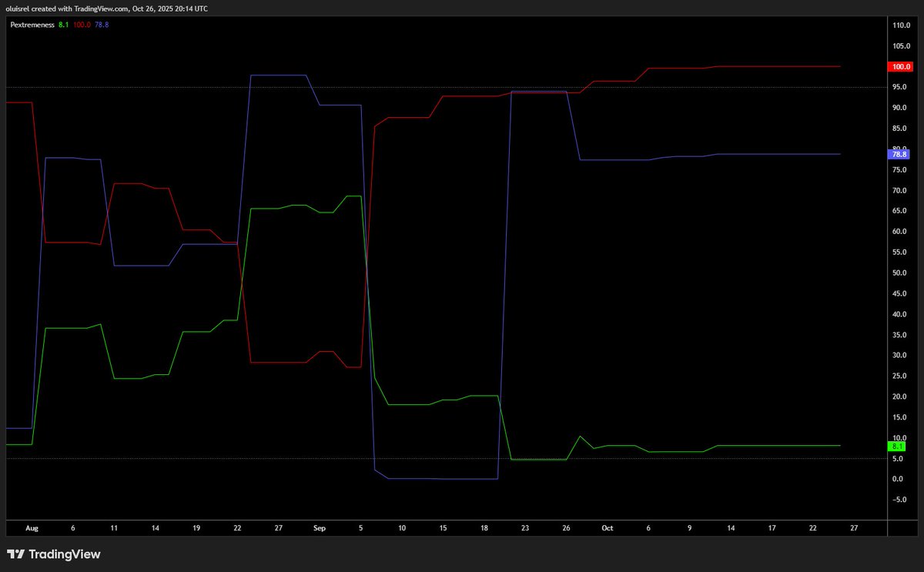Click the 65.0 price scale label
The height and width of the screenshot is (572, 924).
(899, 211)
